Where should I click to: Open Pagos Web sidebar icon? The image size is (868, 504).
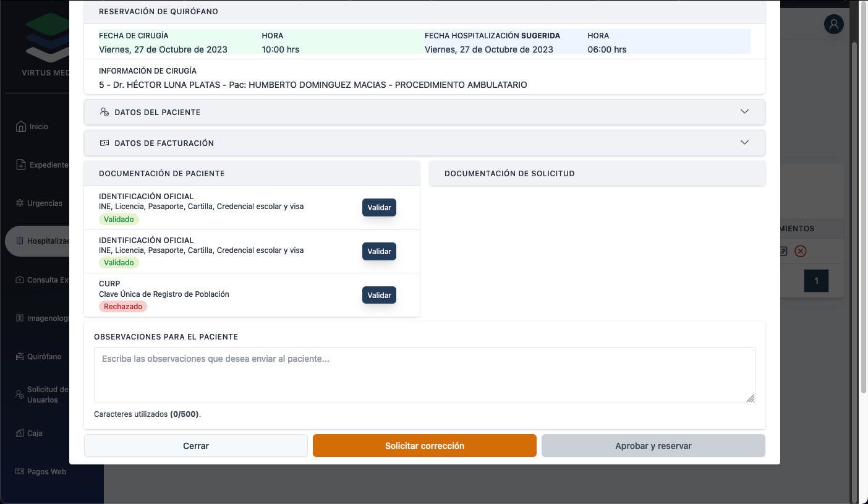20,472
